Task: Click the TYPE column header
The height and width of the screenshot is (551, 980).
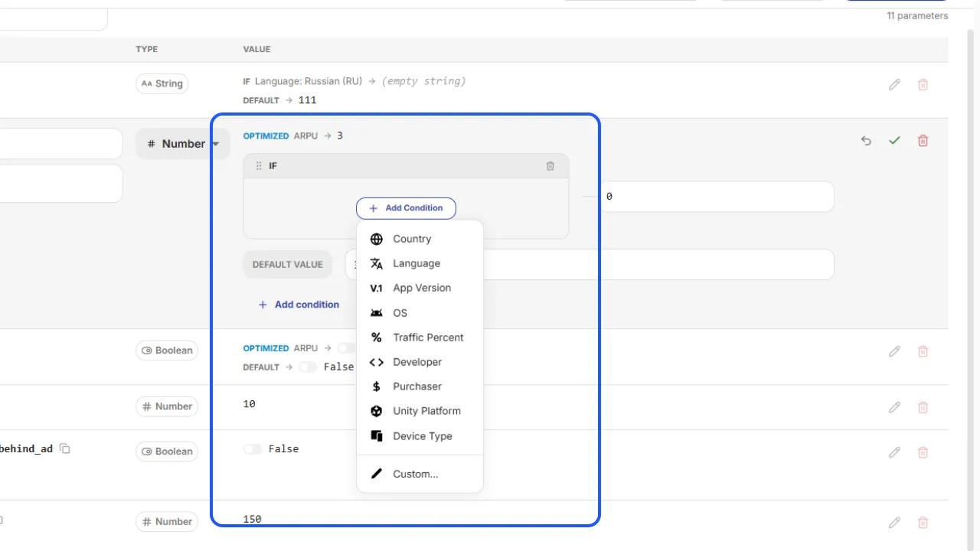Action: tap(147, 49)
